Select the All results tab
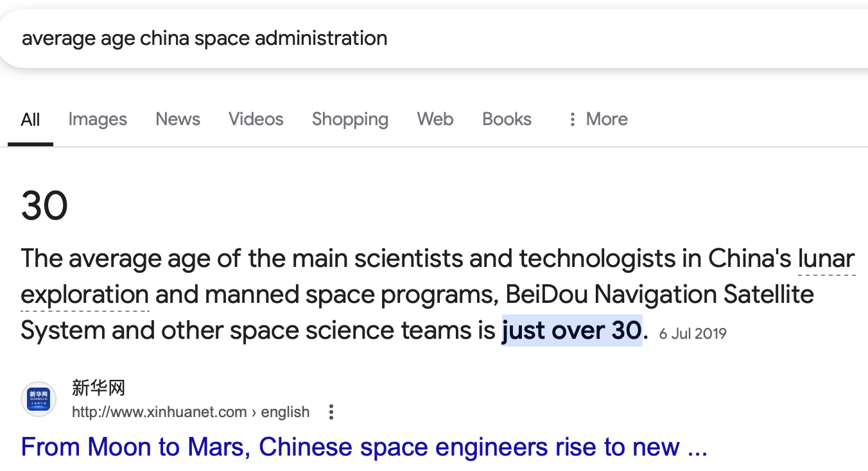868x471 pixels. coord(30,119)
